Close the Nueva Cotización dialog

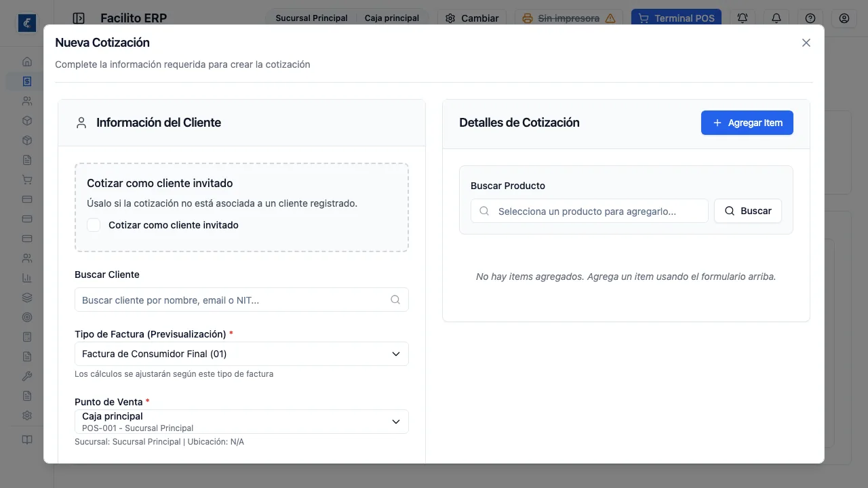click(x=806, y=43)
